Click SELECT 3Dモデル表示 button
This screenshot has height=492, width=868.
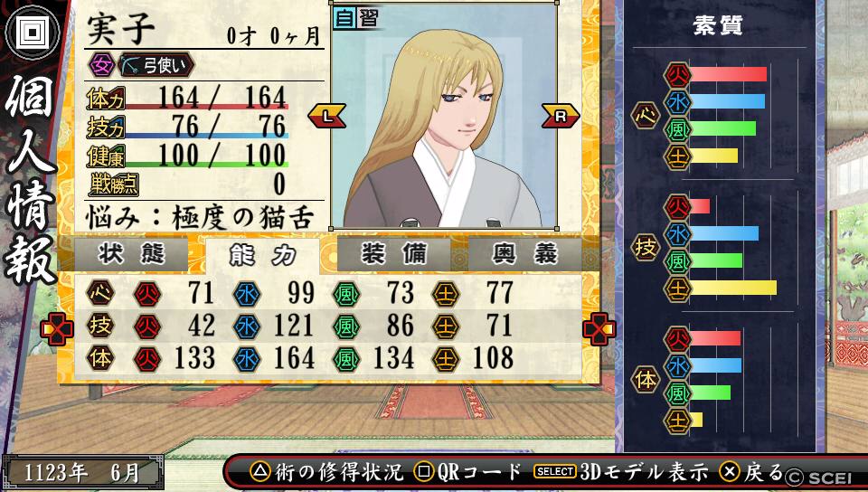(x=620, y=472)
